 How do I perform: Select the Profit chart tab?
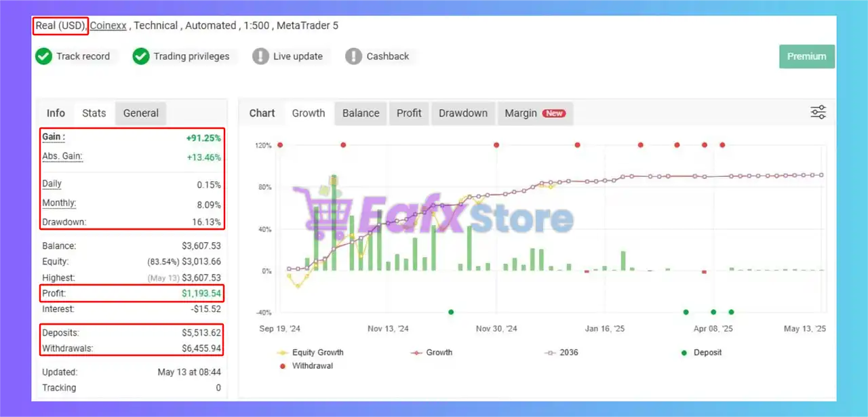pyautogui.click(x=409, y=113)
